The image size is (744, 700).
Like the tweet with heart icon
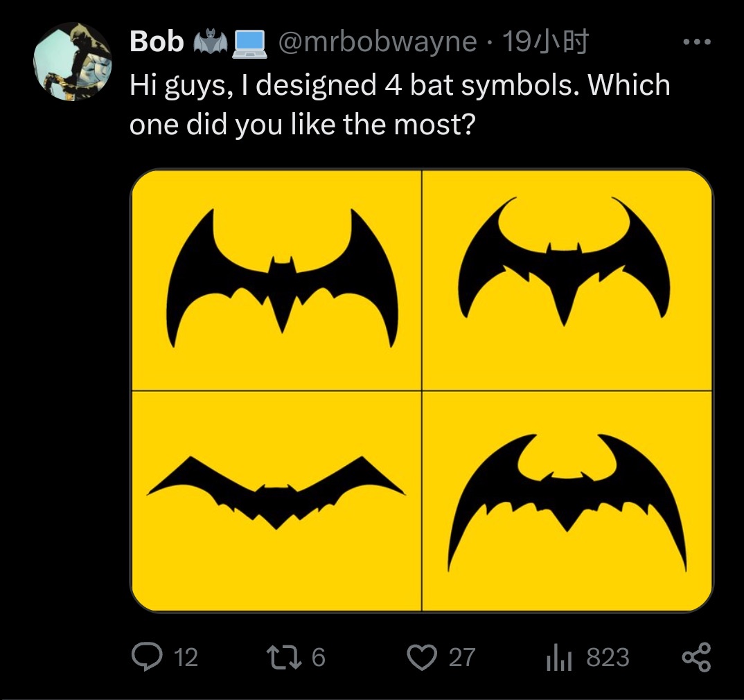(422, 658)
